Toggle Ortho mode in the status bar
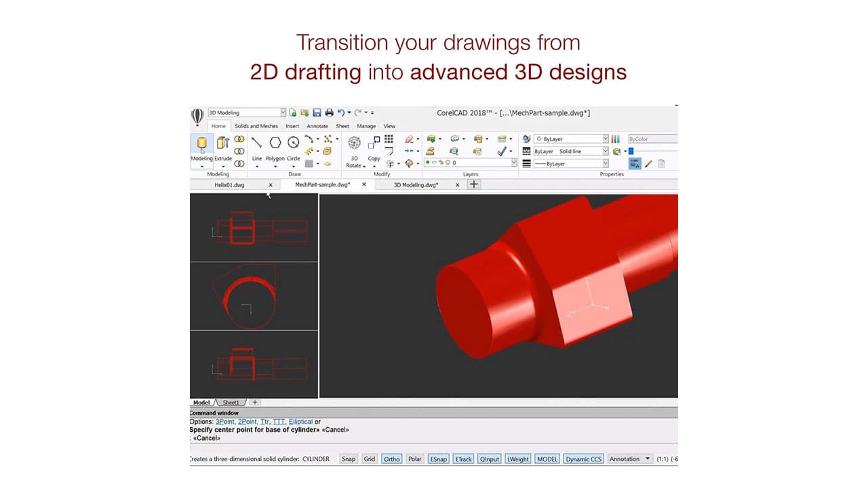 click(391, 459)
